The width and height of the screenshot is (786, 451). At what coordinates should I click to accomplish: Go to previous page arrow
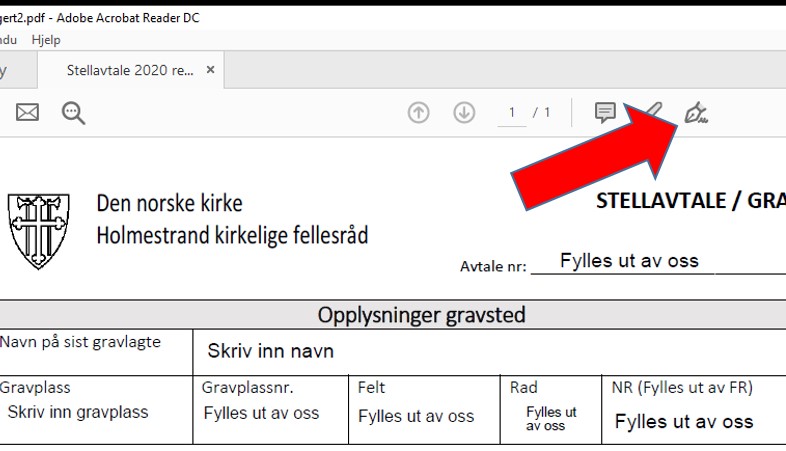[419, 112]
